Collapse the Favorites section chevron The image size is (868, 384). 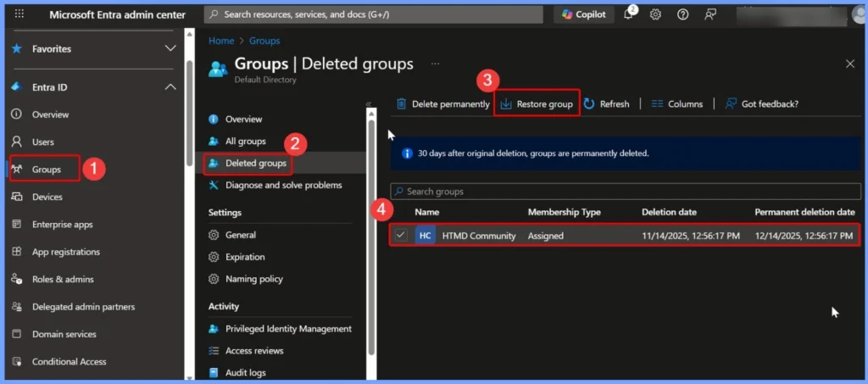coord(170,48)
